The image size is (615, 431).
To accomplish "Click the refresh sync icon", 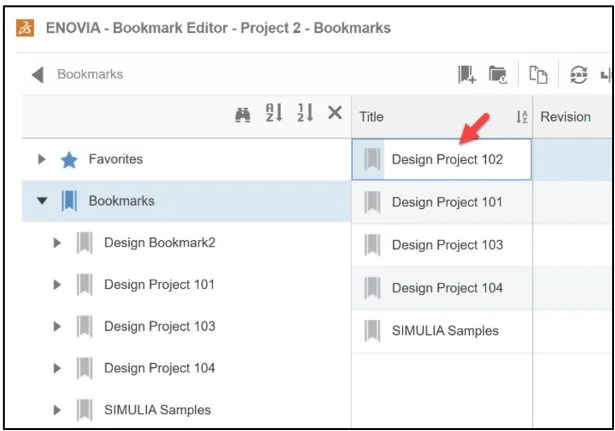I will click(577, 74).
